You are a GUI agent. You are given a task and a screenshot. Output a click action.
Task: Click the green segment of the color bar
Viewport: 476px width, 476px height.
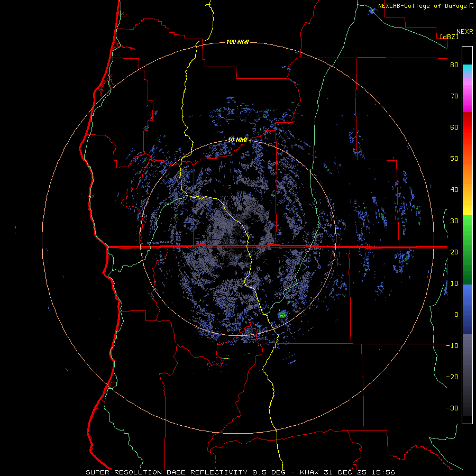[x=467, y=250]
